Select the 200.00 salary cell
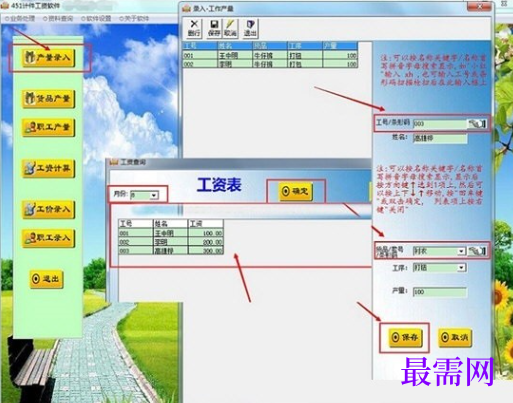This screenshot has height=403, width=513. [205, 242]
